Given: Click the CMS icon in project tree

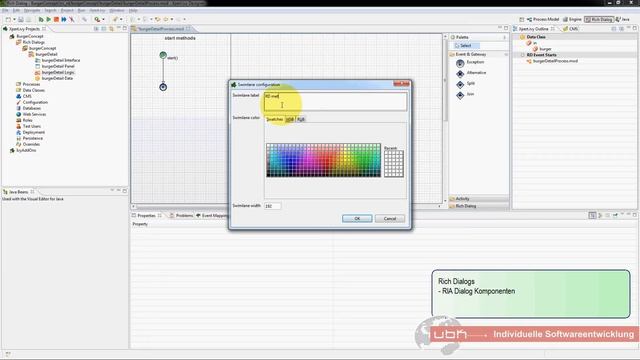Looking at the screenshot, I should (x=18, y=96).
